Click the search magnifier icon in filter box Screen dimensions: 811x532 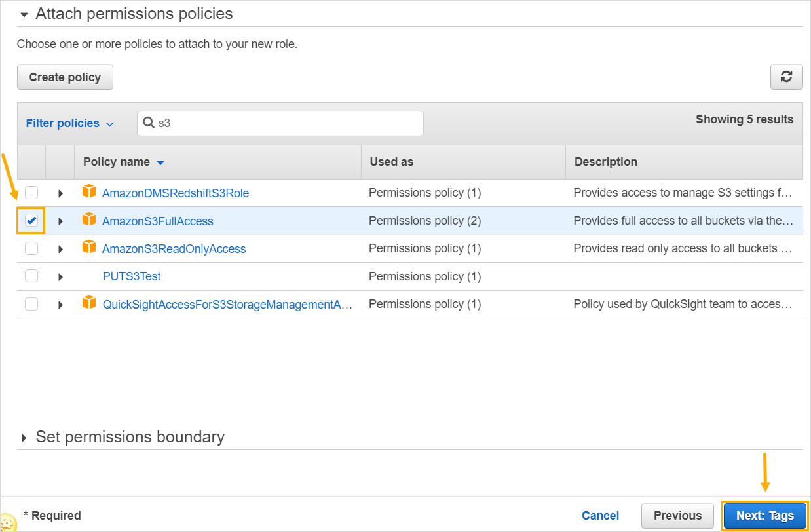tap(149, 123)
